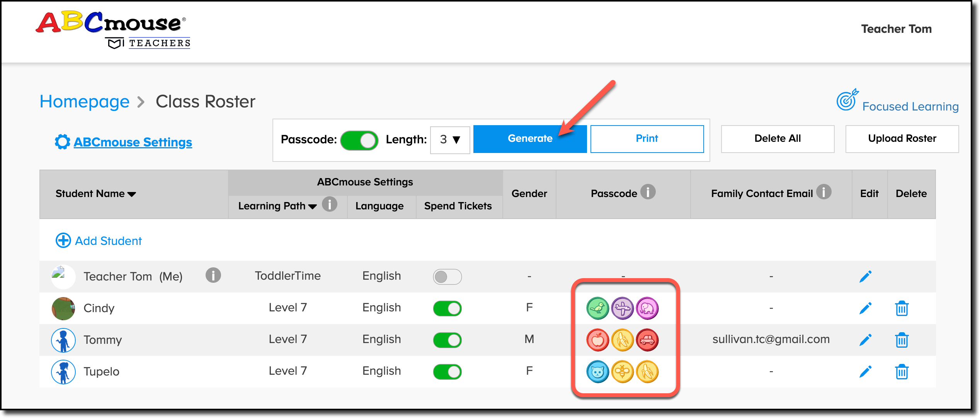This screenshot has width=980, height=418.
Task: Click the blue cat passcode icon for Tupelo
Action: [x=598, y=372]
